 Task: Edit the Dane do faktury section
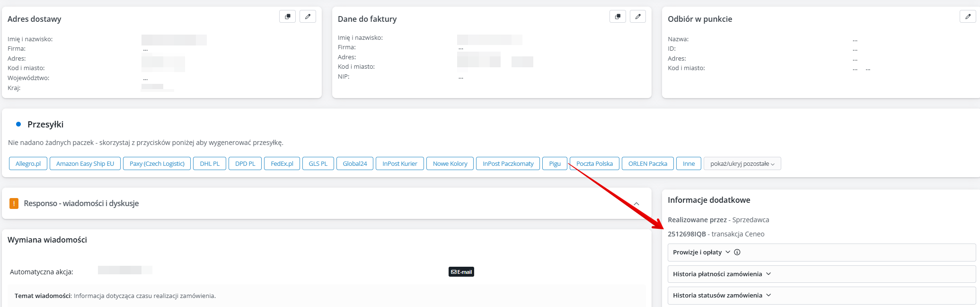[638, 17]
